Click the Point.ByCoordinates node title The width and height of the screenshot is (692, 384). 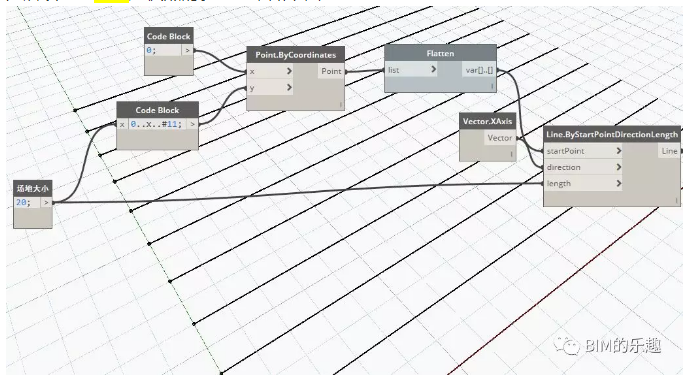point(295,55)
